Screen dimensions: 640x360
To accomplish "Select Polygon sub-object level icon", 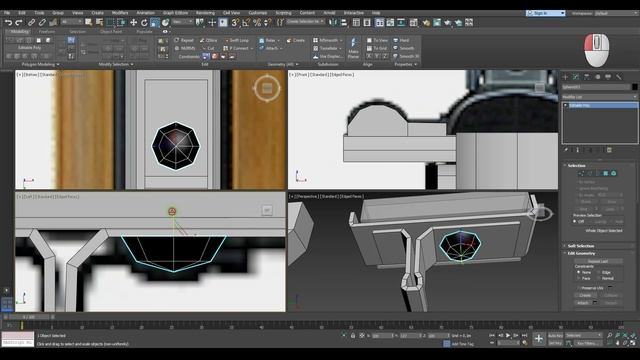I will click(606, 173).
